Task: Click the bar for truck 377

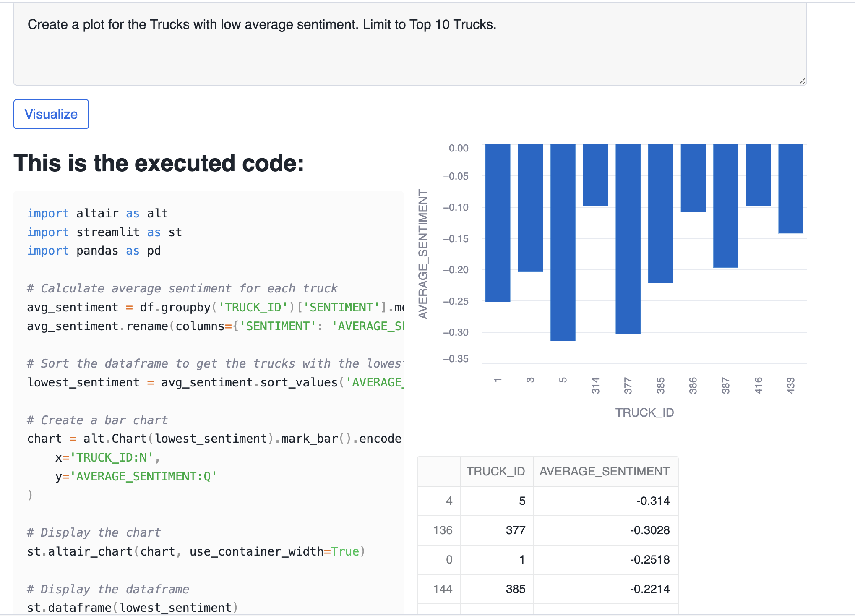Action: click(x=628, y=239)
